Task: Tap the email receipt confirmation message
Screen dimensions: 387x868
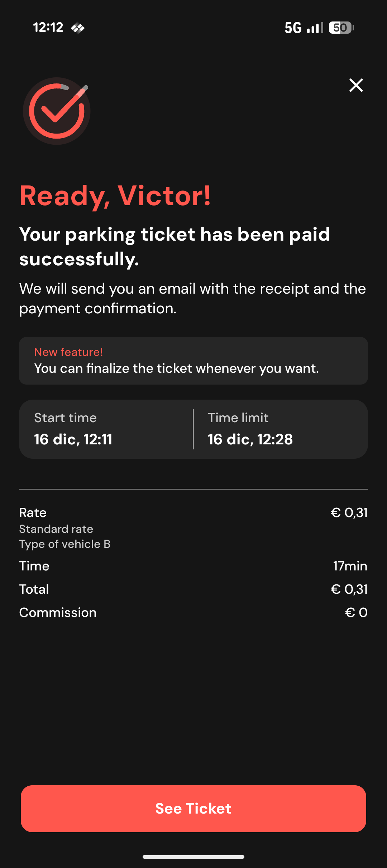Action: 192,298
